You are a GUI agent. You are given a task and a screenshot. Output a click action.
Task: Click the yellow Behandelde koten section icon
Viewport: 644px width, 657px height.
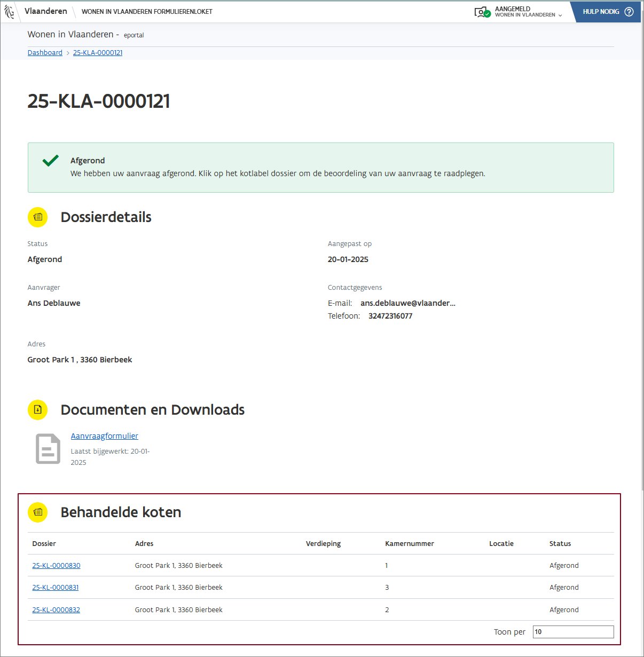click(x=38, y=512)
